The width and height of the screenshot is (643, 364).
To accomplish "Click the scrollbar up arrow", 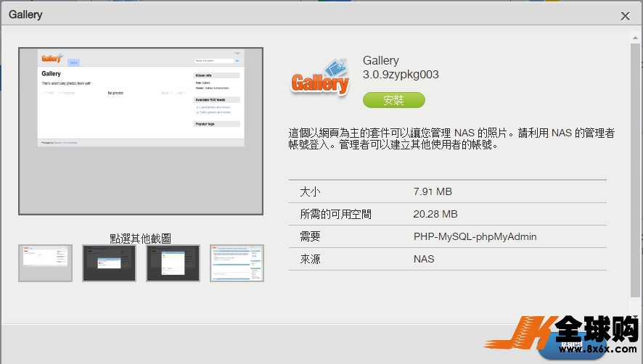I will pos(635,38).
